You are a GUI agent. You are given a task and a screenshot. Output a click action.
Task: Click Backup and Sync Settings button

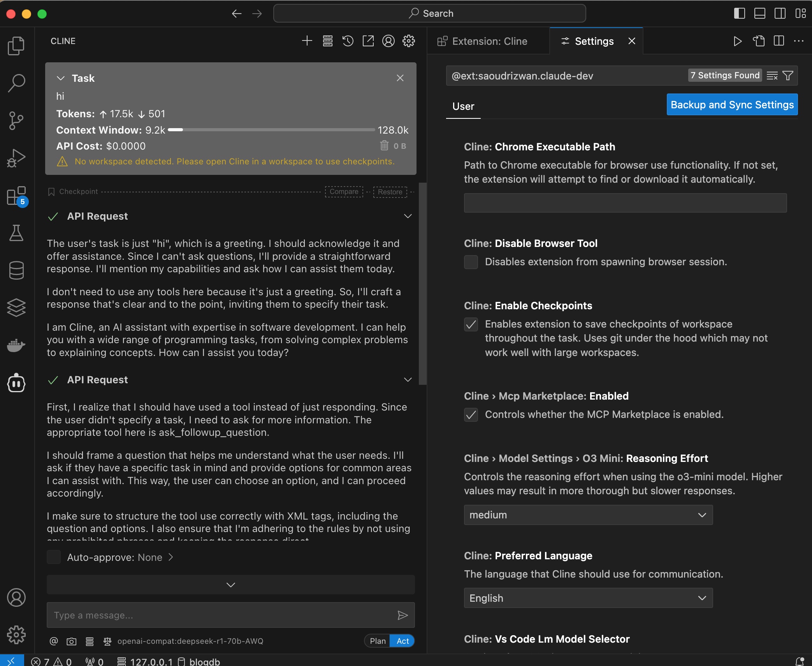(732, 104)
